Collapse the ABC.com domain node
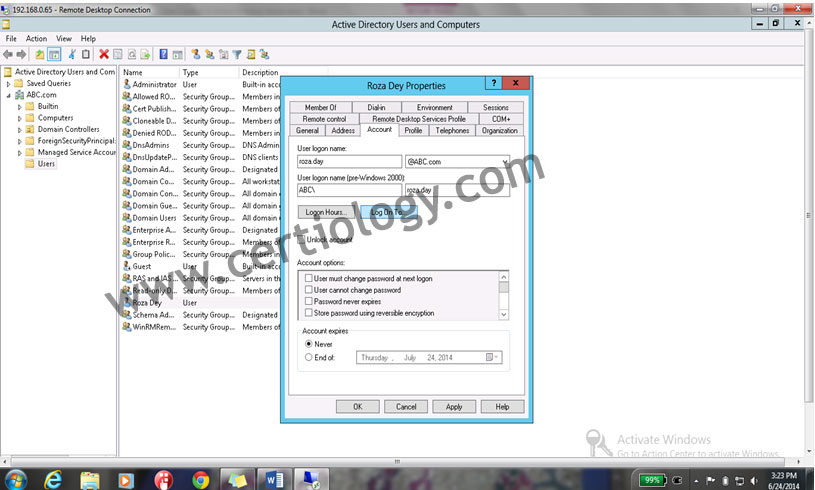Viewport: 815px width, 490px height. tap(8, 95)
